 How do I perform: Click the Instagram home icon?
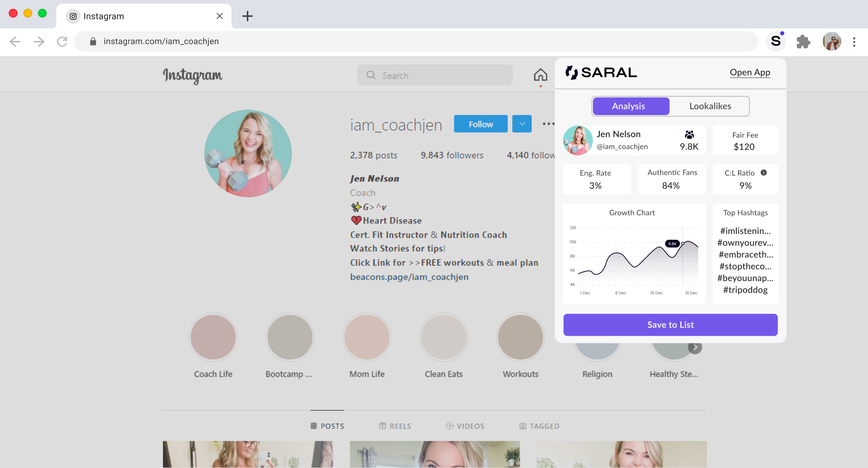pyautogui.click(x=540, y=75)
